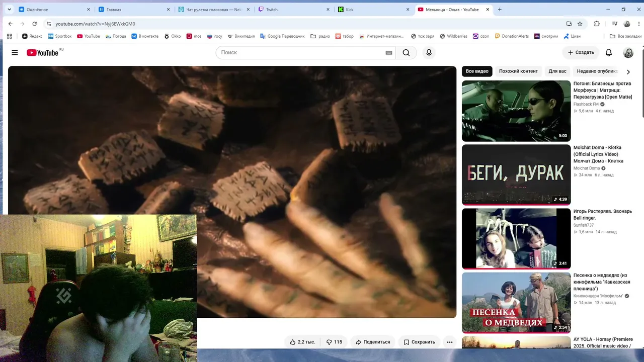This screenshot has height=362, width=644.
Task: Open the Песенка о медведях thumbnail
Action: (x=516, y=303)
